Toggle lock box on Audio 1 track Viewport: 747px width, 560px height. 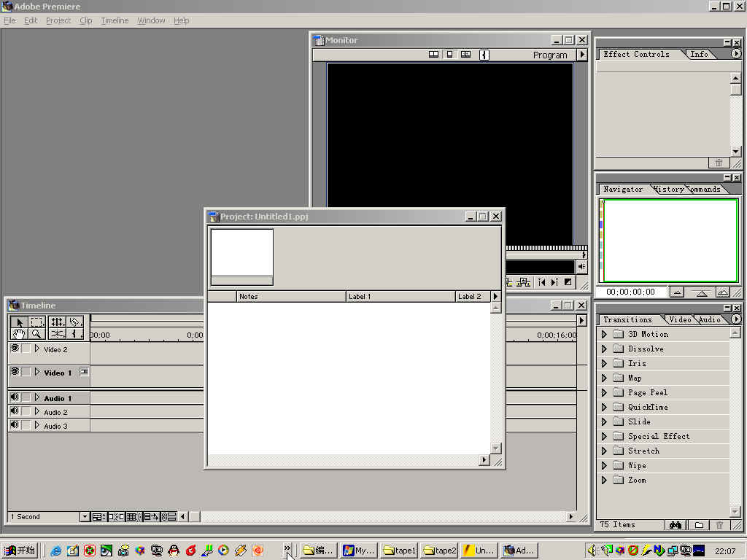pos(26,397)
